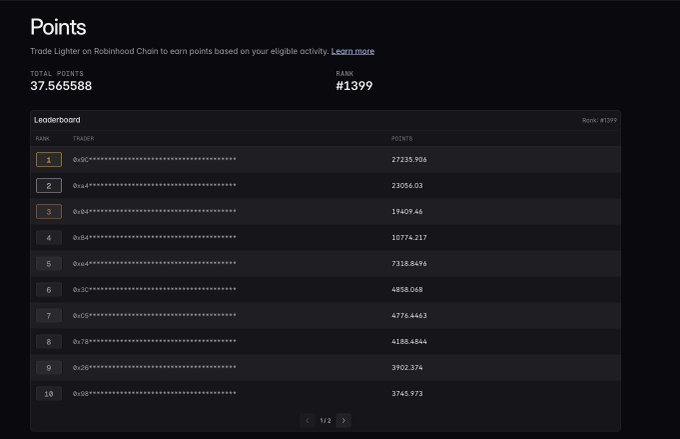The height and width of the screenshot is (439, 680).
Task: Click points value 3745.973
Action: pos(407,394)
